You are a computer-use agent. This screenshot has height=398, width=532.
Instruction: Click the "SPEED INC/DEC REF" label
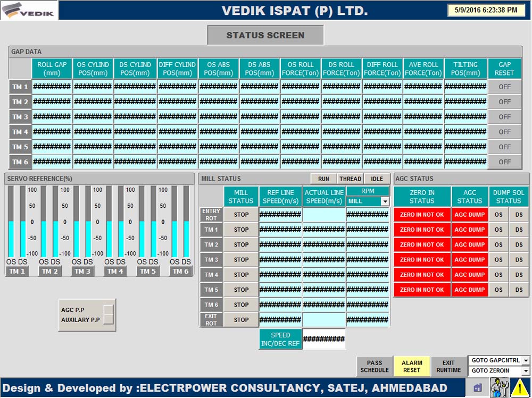(x=280, y=339)
